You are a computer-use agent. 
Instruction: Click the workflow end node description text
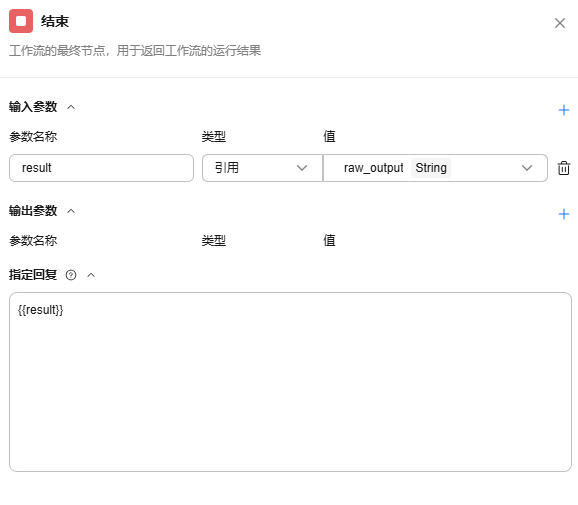click(135, 50)
